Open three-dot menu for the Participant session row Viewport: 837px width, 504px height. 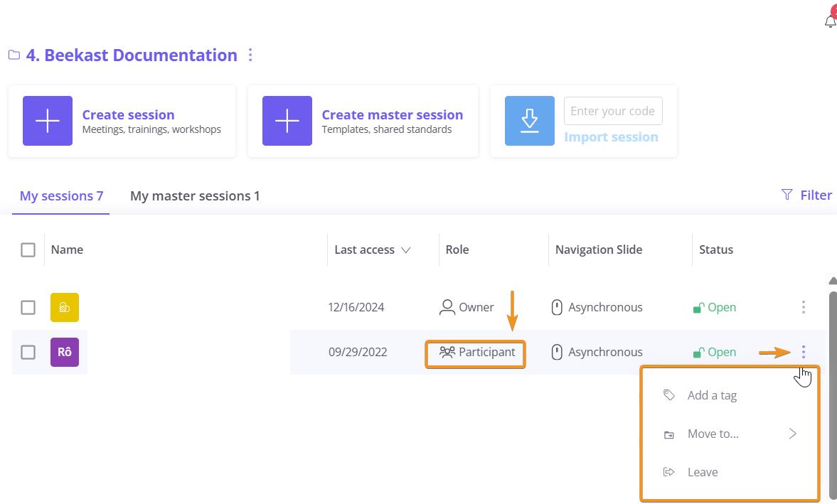[x=804, y=351]
